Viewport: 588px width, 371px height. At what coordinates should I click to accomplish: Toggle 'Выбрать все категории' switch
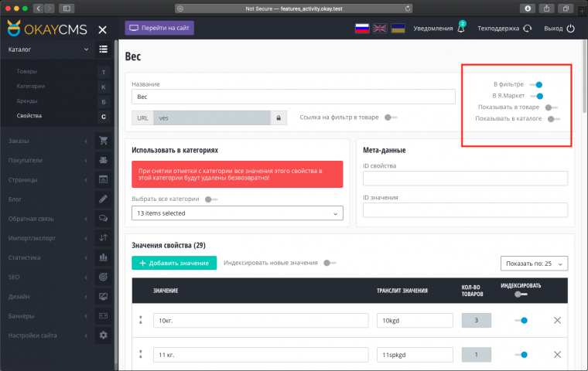tap(210, 199)
